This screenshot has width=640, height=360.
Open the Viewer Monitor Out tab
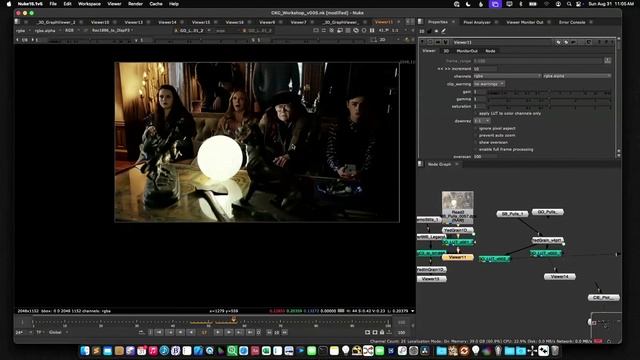524,22
